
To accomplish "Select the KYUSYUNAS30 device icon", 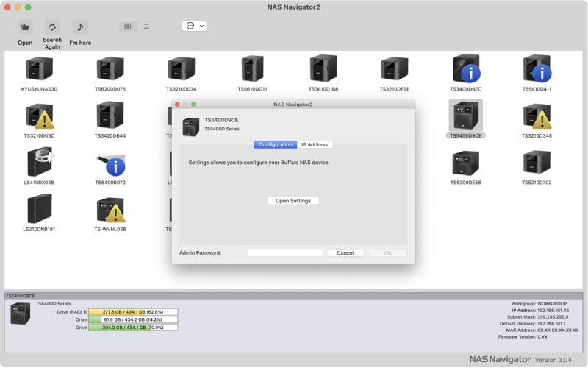I will pyautogui.click(x=39, y=68).
